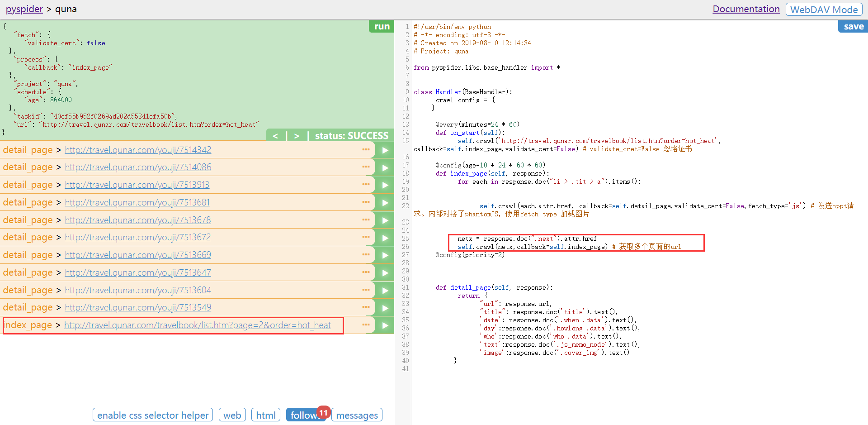Open link youji/7513549

(138, 308)
